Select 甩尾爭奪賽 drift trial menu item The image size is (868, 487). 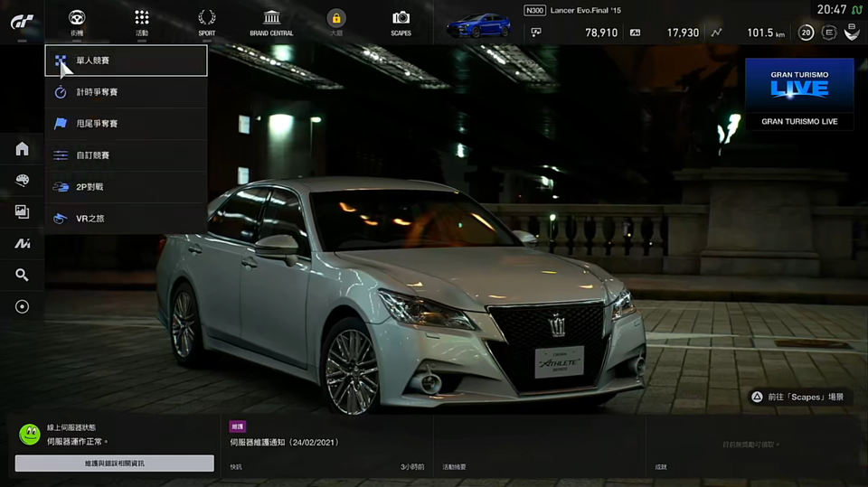tap(127, 124)
